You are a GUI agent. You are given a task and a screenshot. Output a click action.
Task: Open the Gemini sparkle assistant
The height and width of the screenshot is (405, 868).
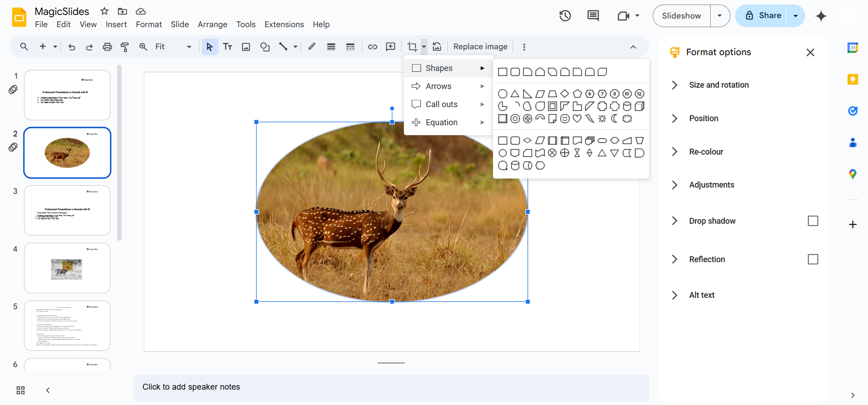coord(821,16)
